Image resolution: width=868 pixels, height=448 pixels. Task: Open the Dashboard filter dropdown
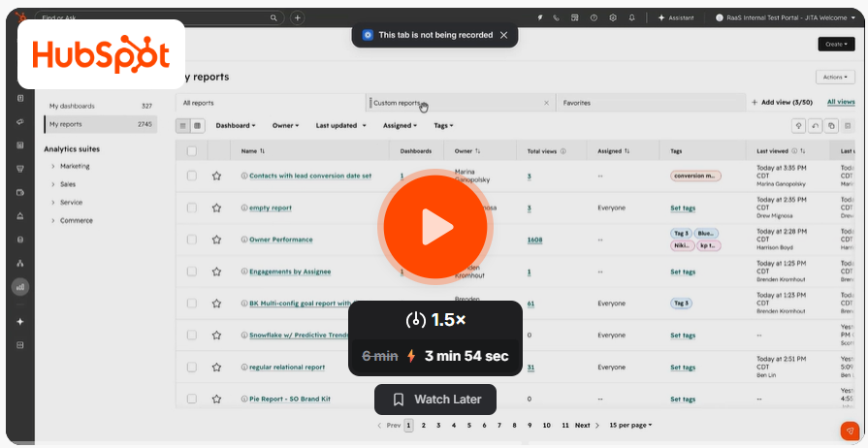[x=236, y=126]
